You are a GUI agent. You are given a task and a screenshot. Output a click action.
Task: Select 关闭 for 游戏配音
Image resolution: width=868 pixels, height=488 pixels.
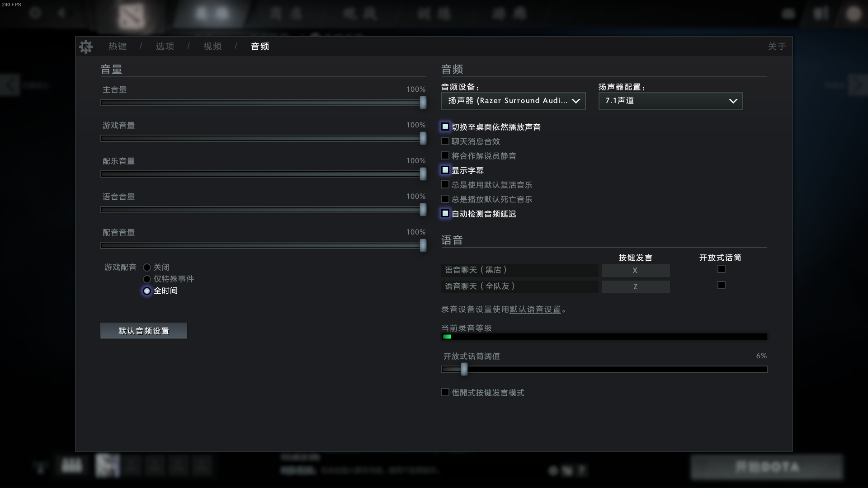coord(147,267)
